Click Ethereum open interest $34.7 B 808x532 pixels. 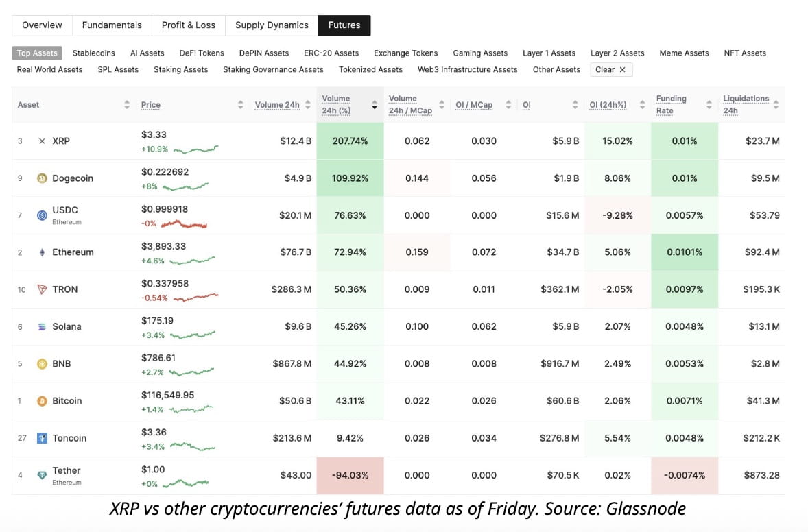(x=562, y=252)
